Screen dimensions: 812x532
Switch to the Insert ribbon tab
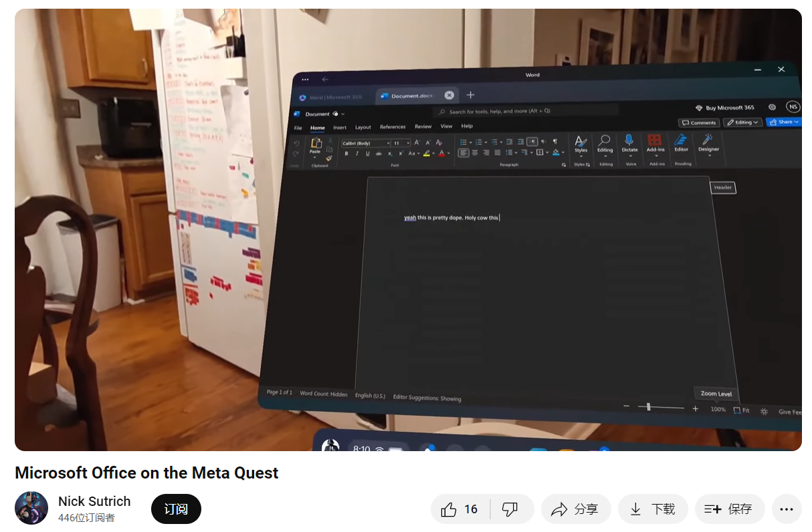[340, 126]
